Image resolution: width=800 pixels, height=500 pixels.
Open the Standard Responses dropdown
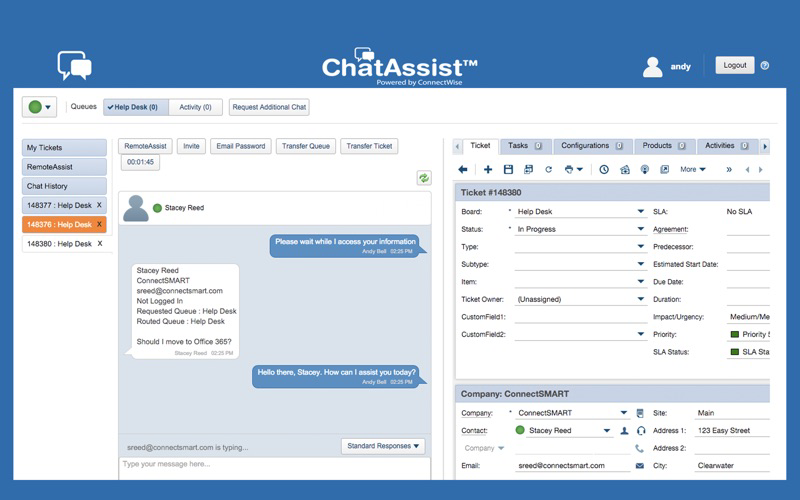383,446
